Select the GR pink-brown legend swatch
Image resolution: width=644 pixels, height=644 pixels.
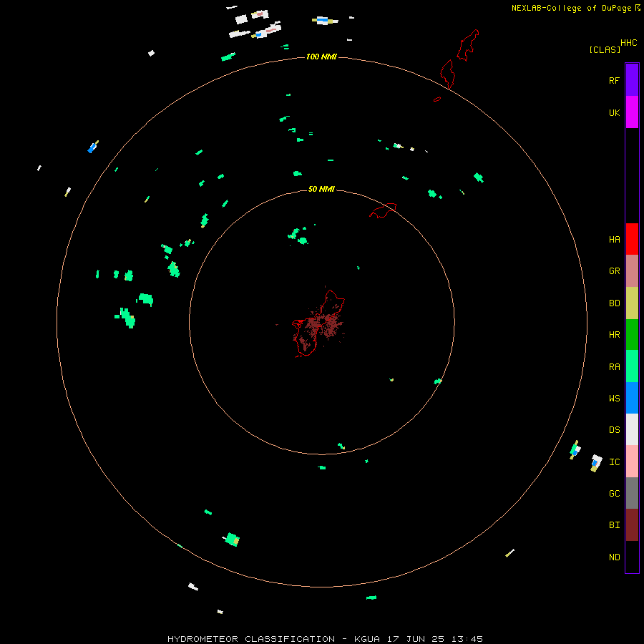[632, 271]
